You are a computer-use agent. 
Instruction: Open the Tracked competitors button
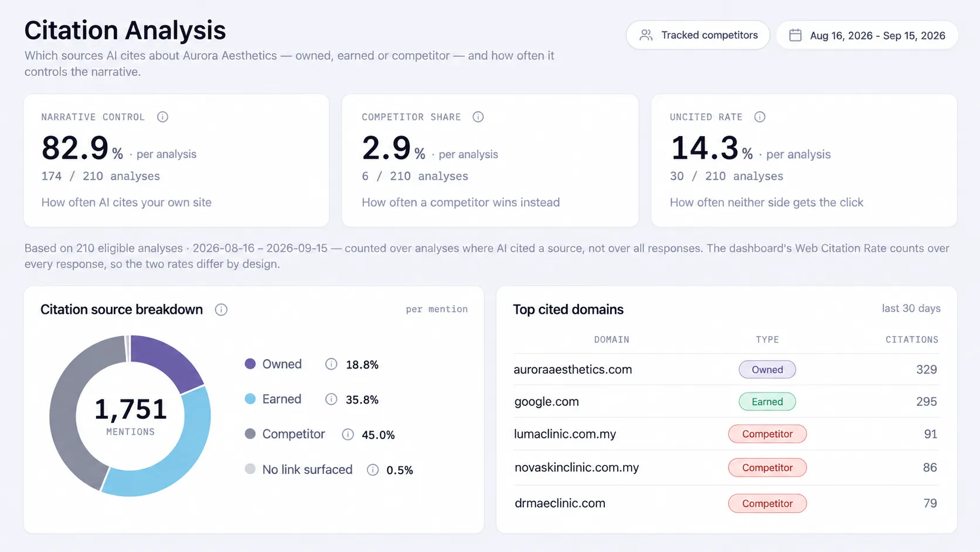click(x=697, y=35)
